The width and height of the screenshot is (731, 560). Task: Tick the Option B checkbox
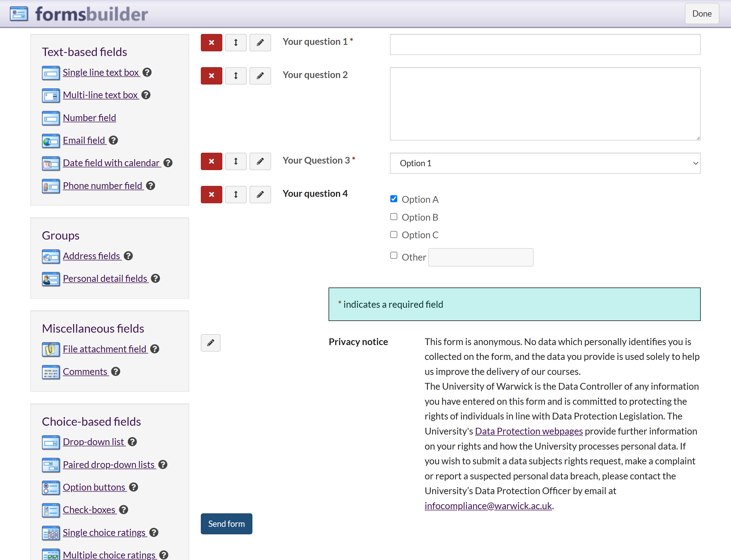(394, 217)
